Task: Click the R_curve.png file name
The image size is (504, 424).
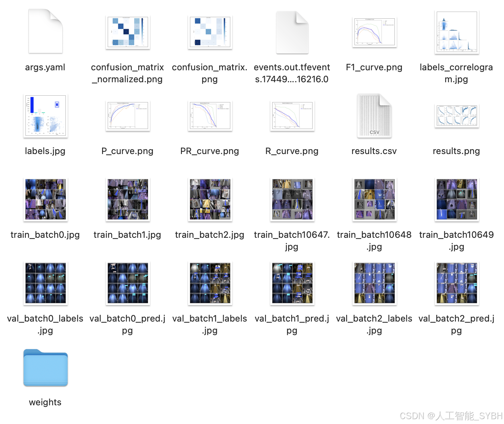Action: [292, 151]
